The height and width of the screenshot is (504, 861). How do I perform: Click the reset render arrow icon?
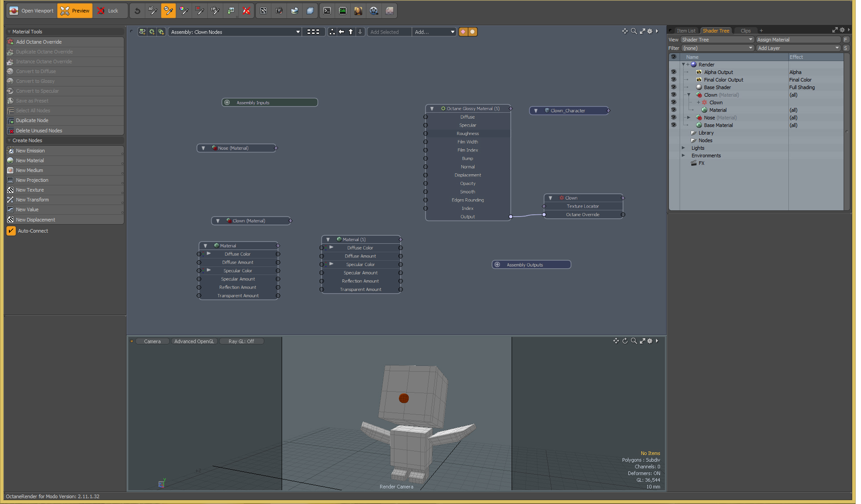tap(137, 11)
